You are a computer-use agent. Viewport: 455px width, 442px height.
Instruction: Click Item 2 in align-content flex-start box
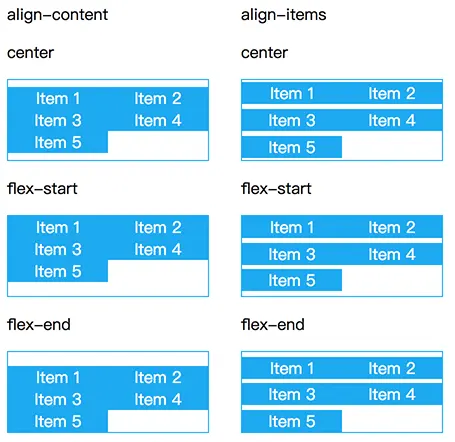click(x=158, y=227)
